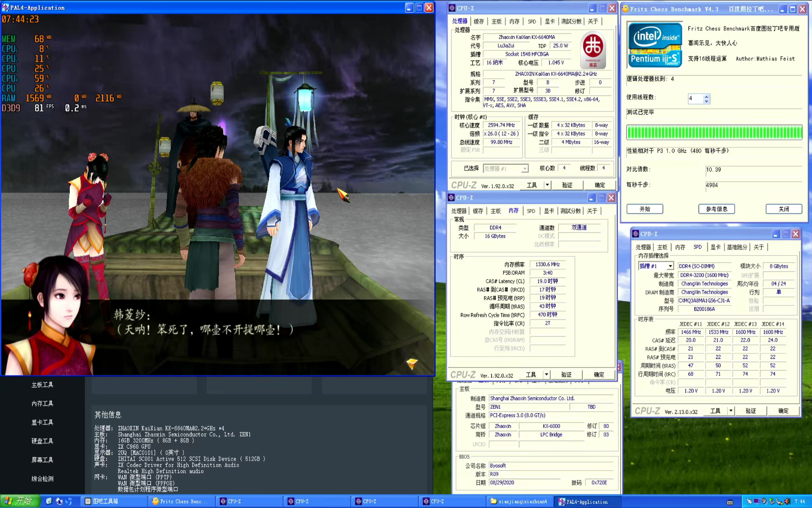Open the xianjianqixiazhuan4 folder taskbar button
This screenshot has width=812, height=508.
(520, 501)
